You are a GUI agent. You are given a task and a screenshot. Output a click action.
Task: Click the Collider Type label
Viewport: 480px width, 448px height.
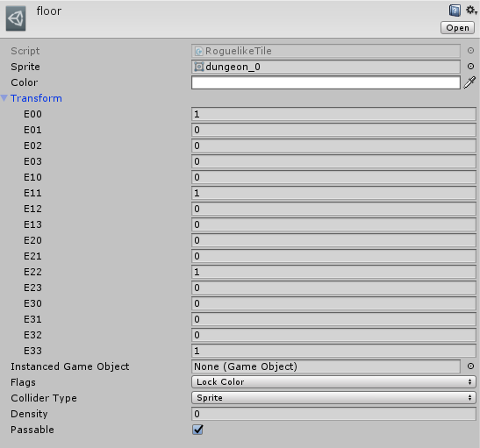44,398
